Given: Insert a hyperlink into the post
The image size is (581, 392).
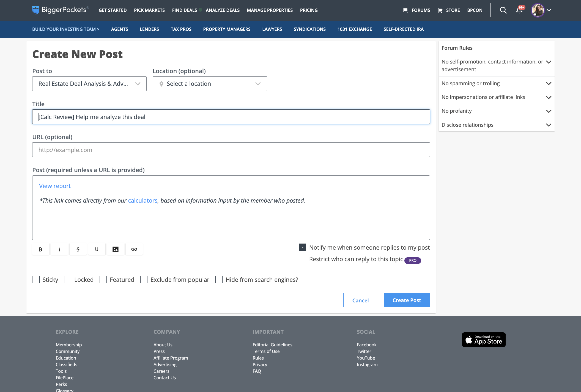Looking at the screenshot, I should pos(134,249).
